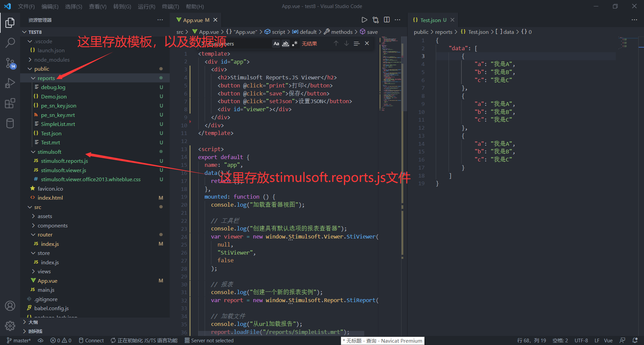Toggle match case in the find widget
Screen dimensions: 644x345
click(x=276, y=44)
